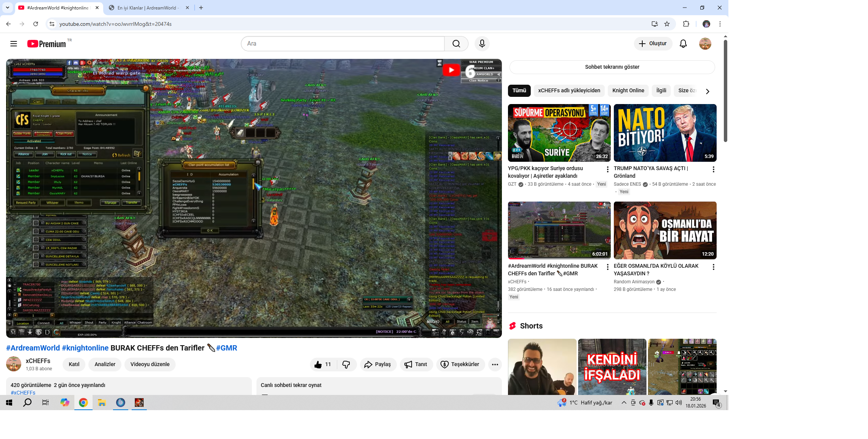This screenshot has width=868, height=439.
Task: Open the notifications bell
Action: coord(683,44)
